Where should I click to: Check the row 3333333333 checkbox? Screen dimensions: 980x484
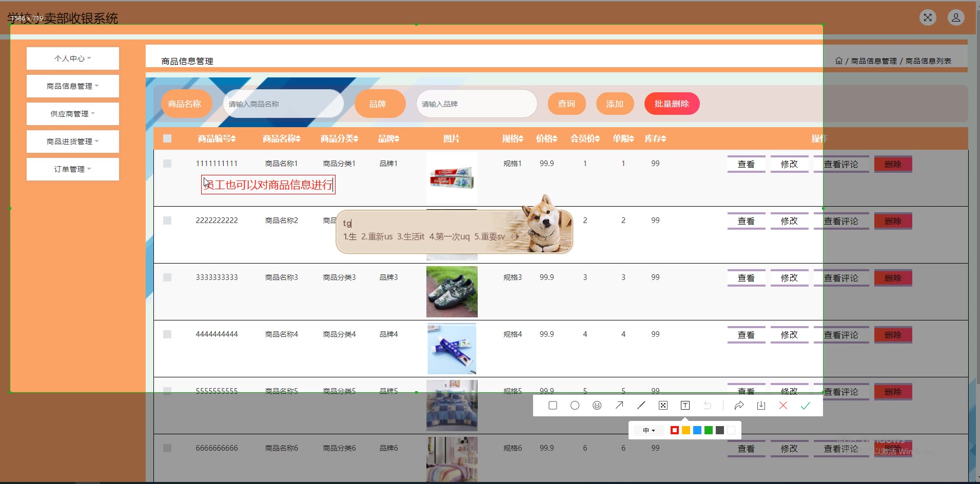(167, 277)
